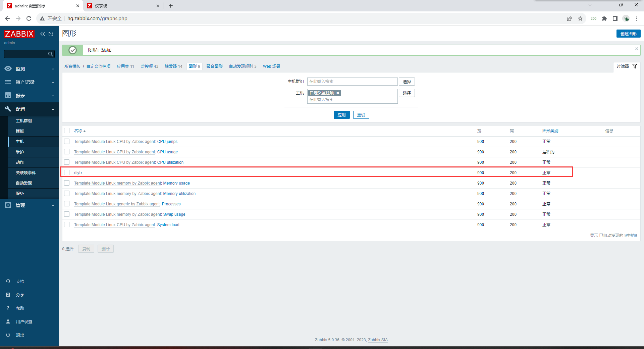Check the CPU utilization graph checkbox

pos(67,162)
